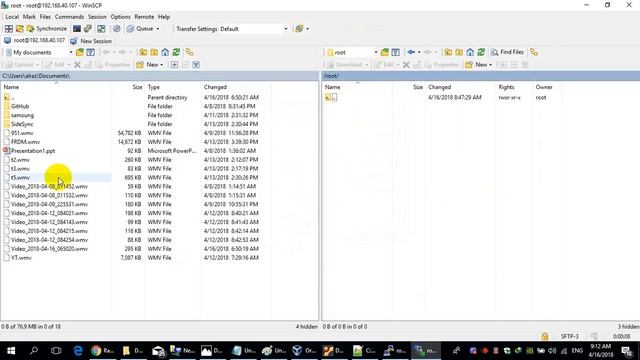Click the local New button
640x360 pixels.
pyautogui.click(x=149, y=64)
